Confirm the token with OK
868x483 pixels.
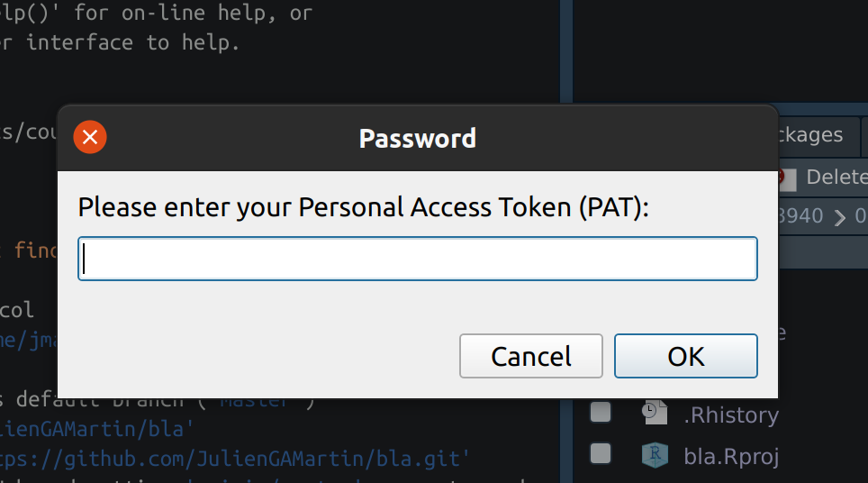tap(685, 356)
